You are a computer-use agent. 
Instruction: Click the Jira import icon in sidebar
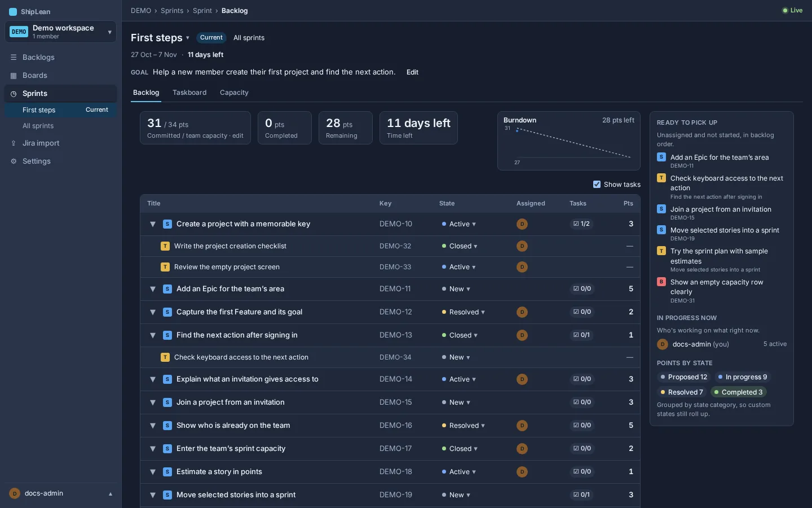[14, 143]
